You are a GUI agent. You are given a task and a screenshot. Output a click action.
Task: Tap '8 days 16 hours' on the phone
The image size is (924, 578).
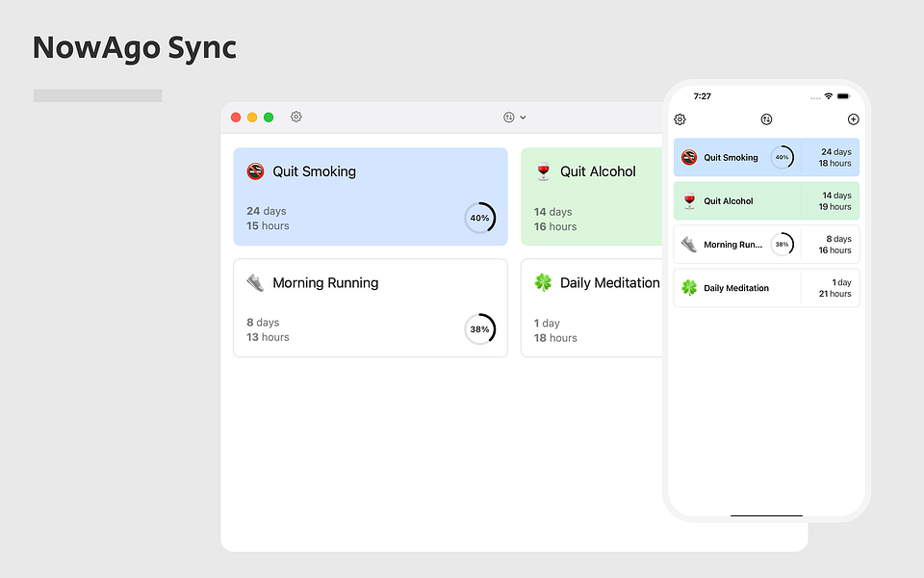point(834,244)
